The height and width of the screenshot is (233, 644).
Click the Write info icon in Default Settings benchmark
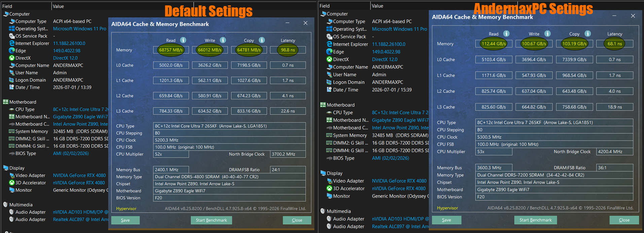[223, 40]
